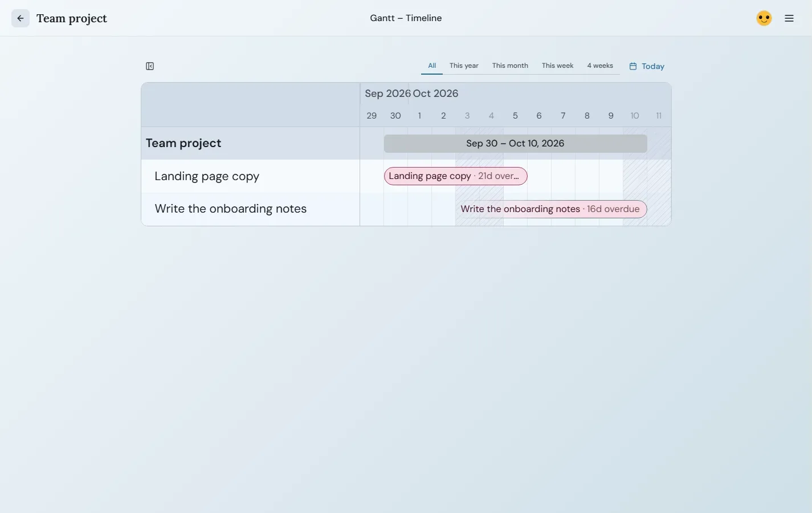Click day 11 in the date header
This screenshot has width=812, height=513.
(x=659, y=116)
